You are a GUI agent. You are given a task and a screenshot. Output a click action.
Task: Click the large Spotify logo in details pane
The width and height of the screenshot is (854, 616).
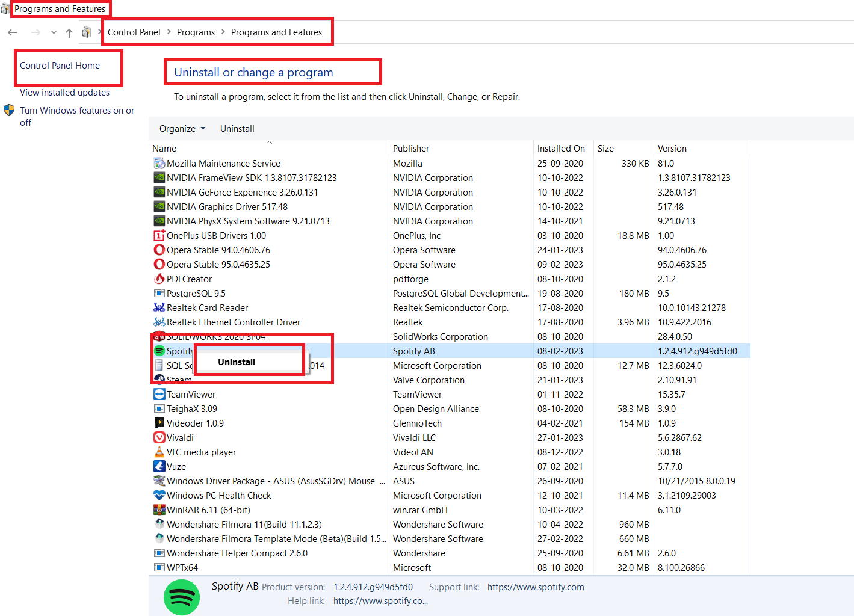click(x=182, y=597)
